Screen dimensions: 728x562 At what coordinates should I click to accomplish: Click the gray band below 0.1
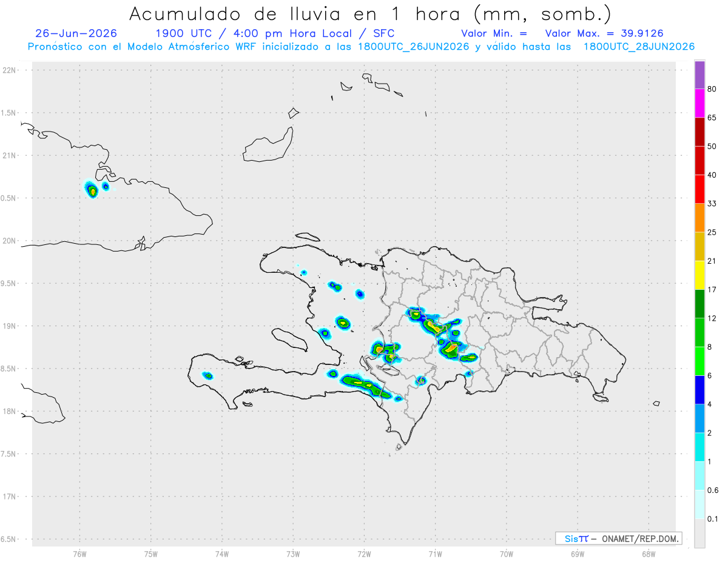click(699, 534)
